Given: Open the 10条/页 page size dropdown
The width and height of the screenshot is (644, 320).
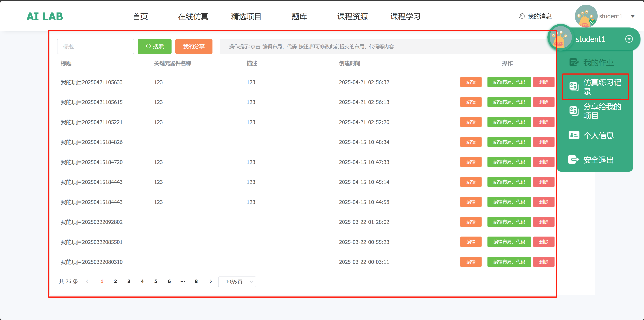Looking at the screenshot, I should 237,281.
